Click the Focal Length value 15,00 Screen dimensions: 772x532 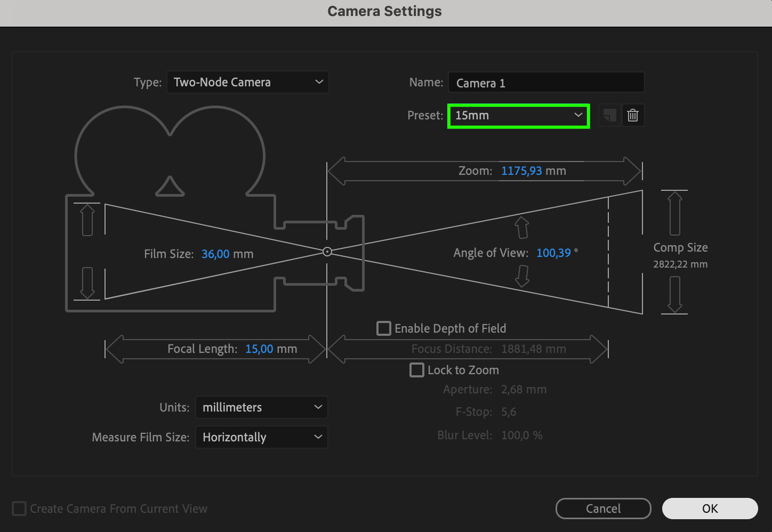(x=259, y=349)
